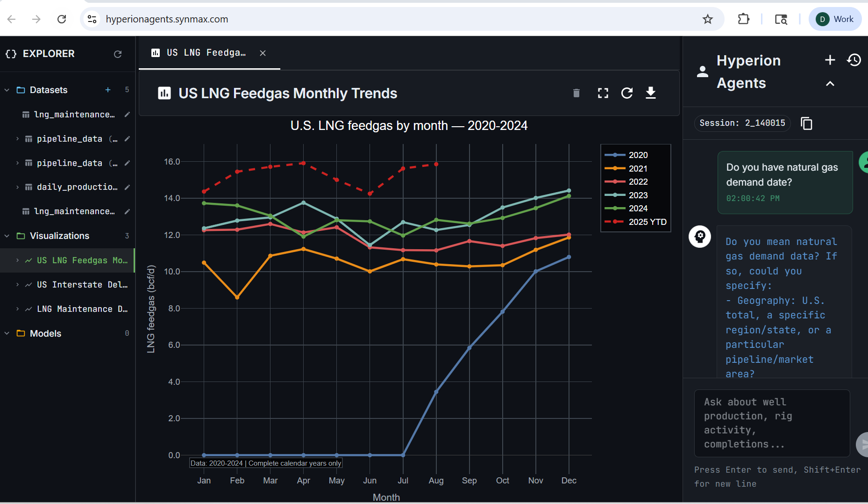
Task: Edit the first lng_maintenance dataset name
Action: pyautogui.click(x=127, y=115)
